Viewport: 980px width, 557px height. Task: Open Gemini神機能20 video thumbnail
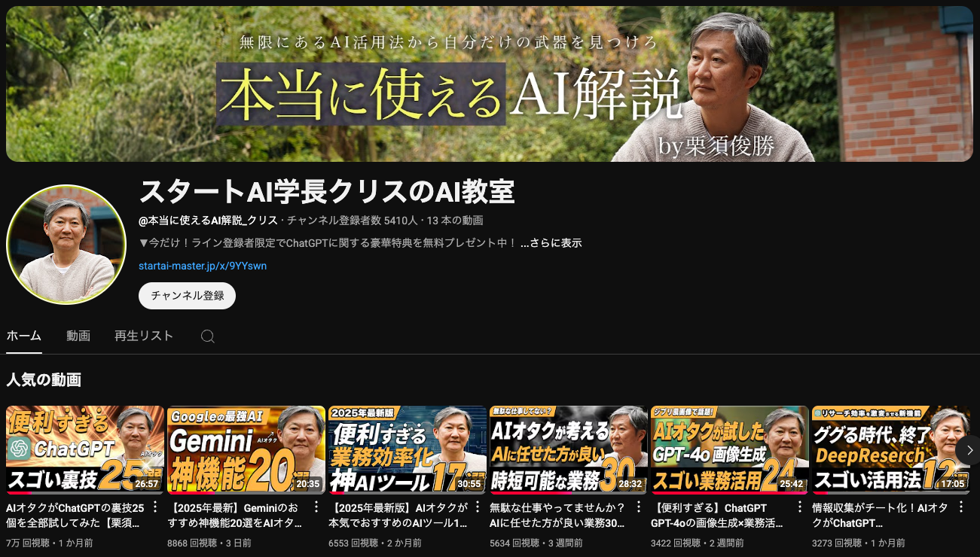point(246,450)
